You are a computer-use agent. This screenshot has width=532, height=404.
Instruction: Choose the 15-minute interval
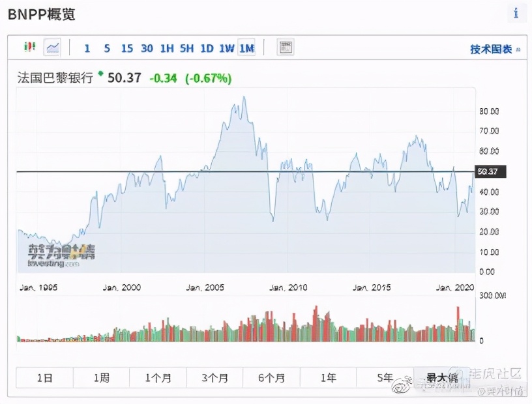[x=127, y=48]
